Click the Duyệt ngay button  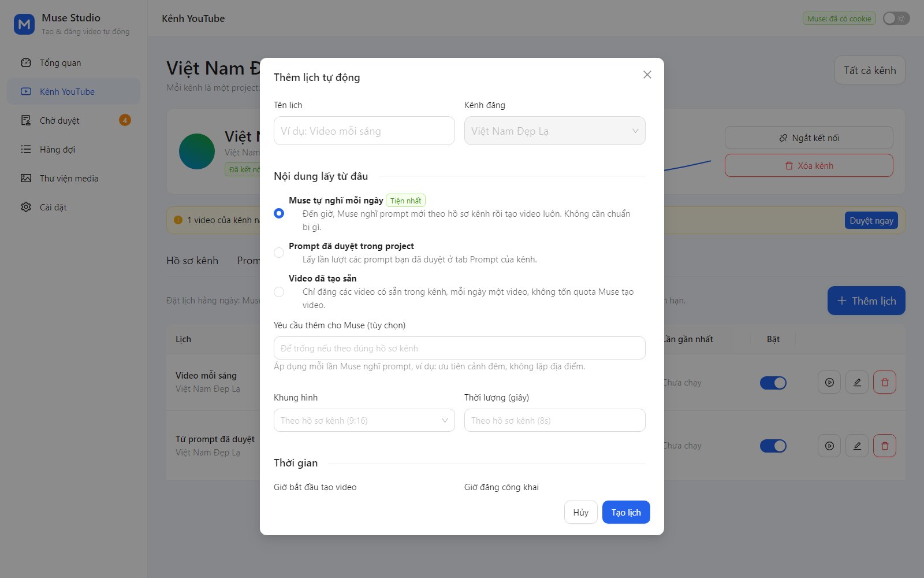point(871,220)
